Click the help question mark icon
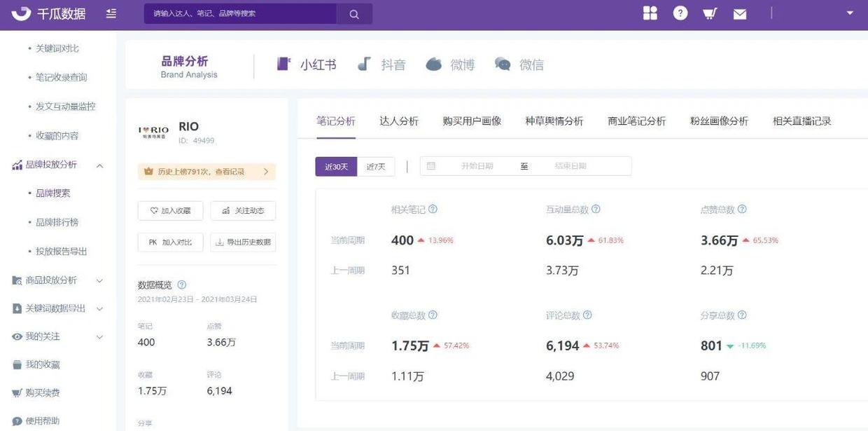 tap(680, 12)
